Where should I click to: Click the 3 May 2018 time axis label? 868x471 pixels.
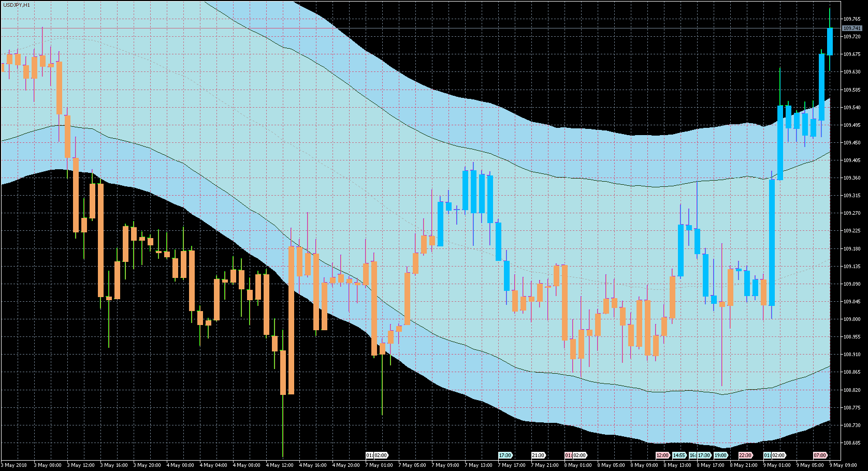click(14, 465)
